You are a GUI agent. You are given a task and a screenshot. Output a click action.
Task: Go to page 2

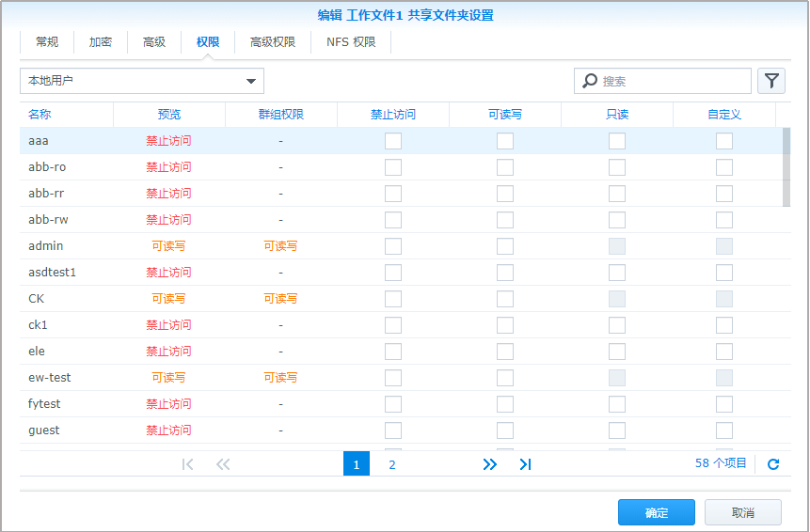[x=392, y=464]
